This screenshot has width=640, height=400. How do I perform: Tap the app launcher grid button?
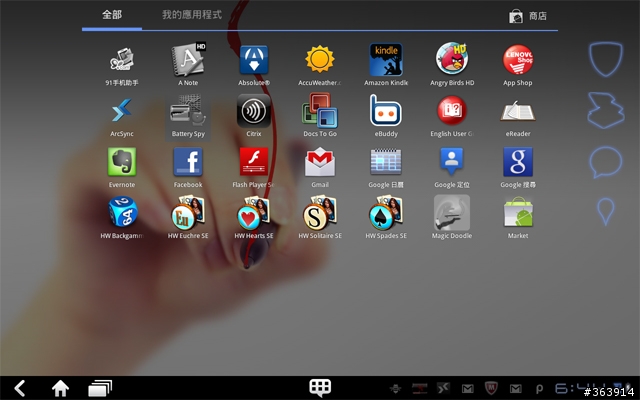[x=320, y=387]
